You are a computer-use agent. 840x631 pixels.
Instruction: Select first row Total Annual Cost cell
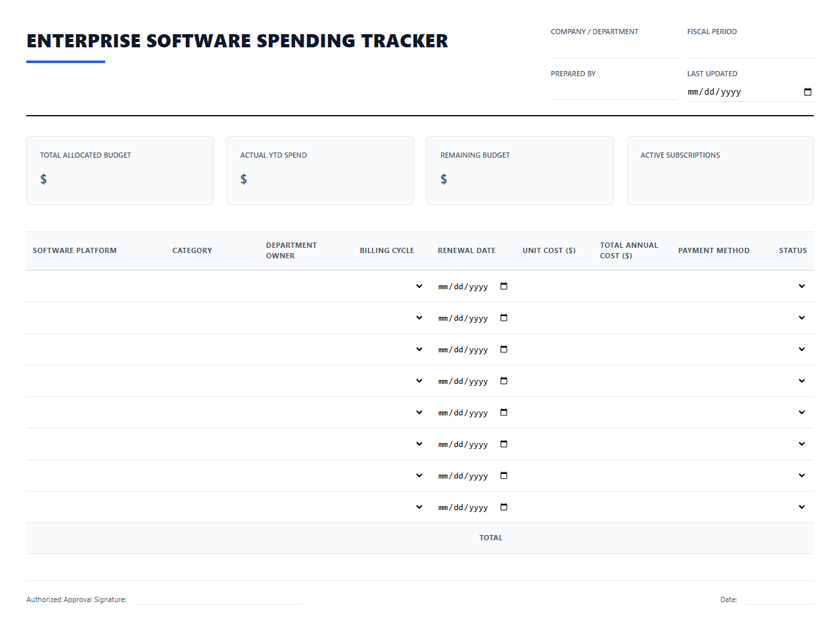632,287
